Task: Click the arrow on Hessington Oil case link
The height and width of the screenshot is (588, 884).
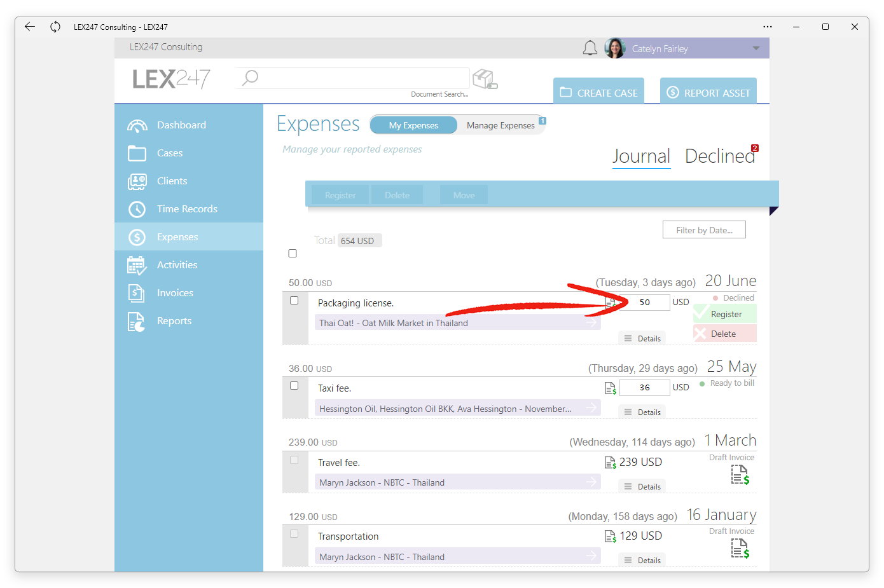Action: [x=592, y=407]
